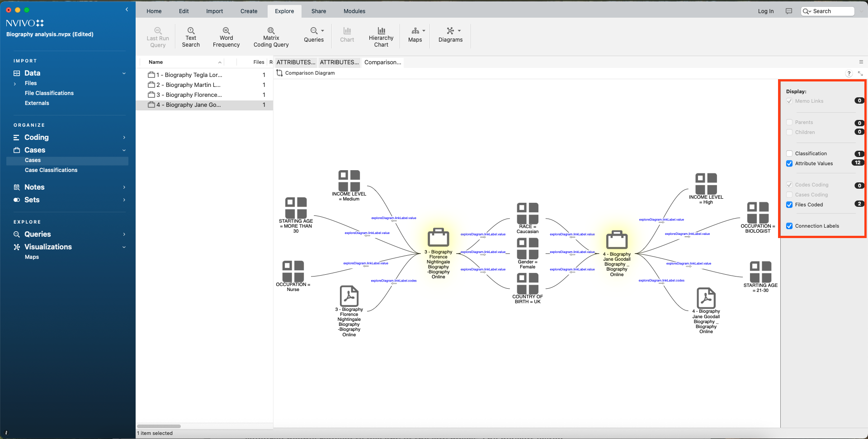Expand the Coding section in sidebar
Screen dimensions: 868x439
click(124, 138)
